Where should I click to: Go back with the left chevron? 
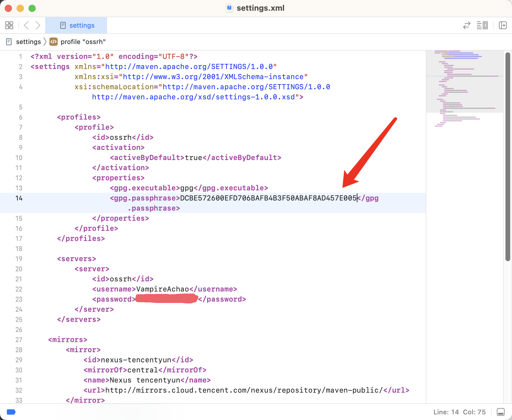[x=26, y=25]
